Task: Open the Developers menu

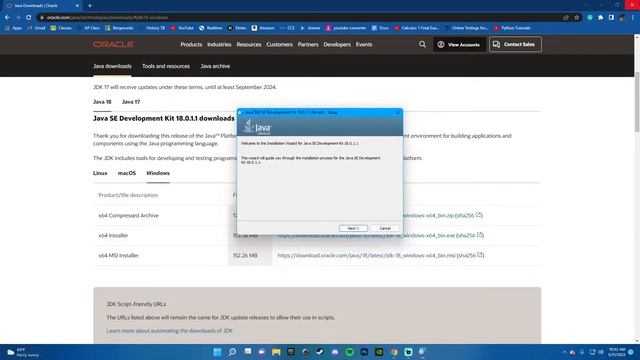Action: click(337, 44)
